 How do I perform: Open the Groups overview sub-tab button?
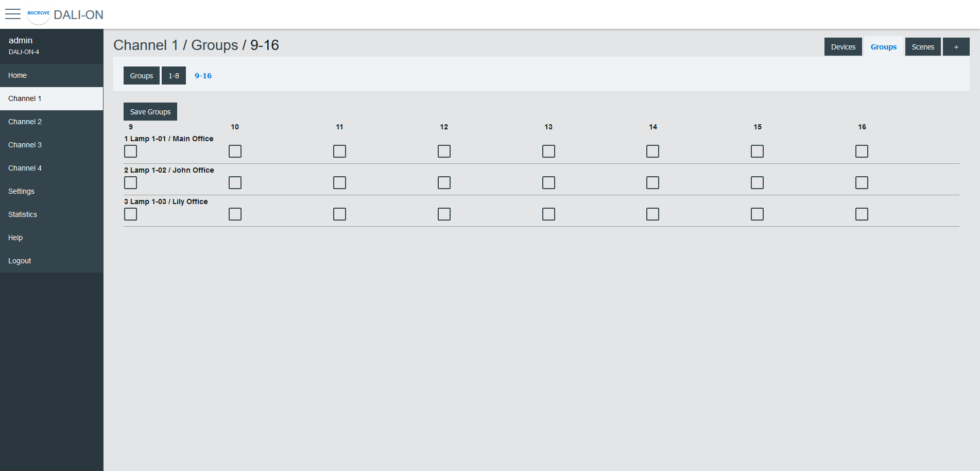click(x=142, y=76)
